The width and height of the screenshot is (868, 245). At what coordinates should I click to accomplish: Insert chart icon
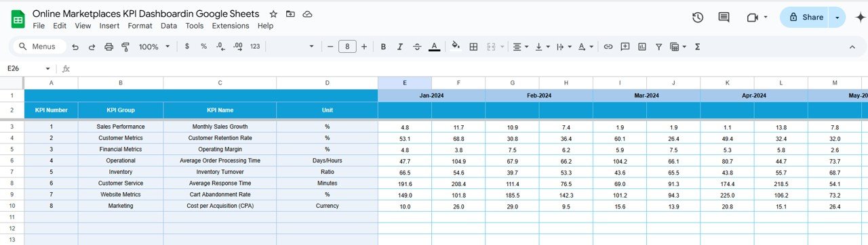[642, 47]
